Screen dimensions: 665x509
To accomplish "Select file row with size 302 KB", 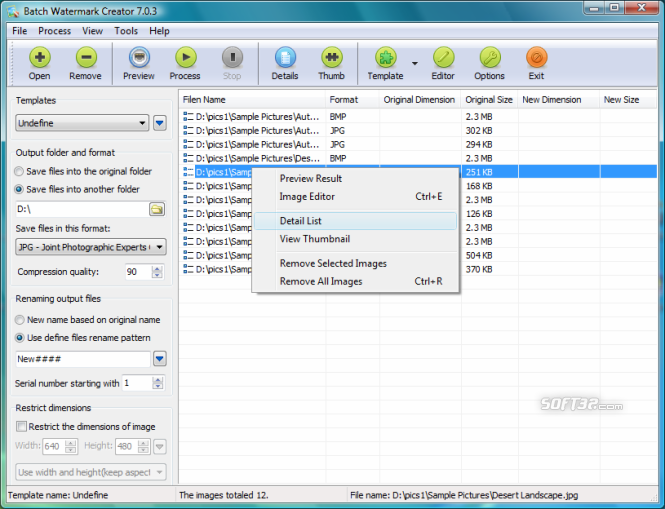I will [418, 131].
